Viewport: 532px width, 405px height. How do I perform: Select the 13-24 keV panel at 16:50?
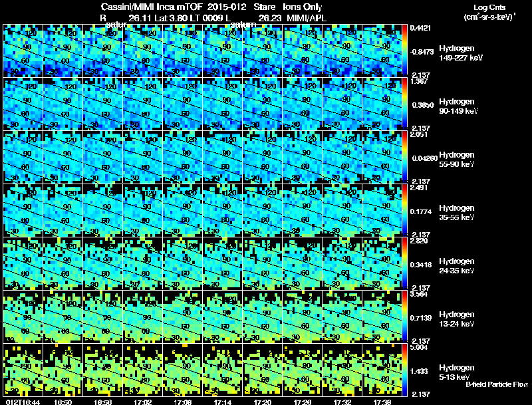pyautogui.click(x=63, y=317)
